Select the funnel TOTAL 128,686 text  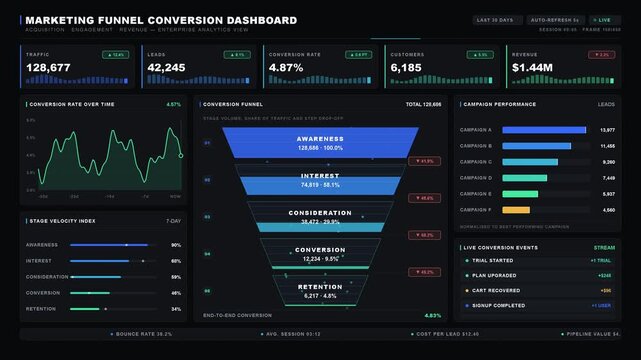coord(424,105)
